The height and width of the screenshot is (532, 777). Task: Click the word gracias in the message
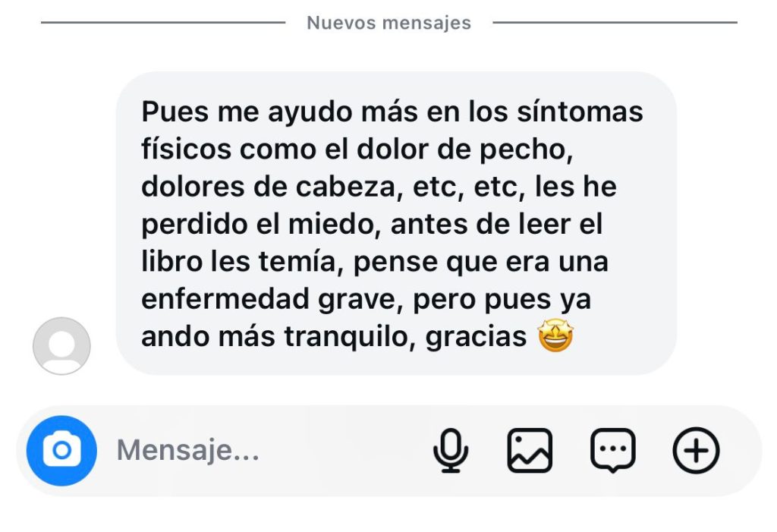point(476,337)
